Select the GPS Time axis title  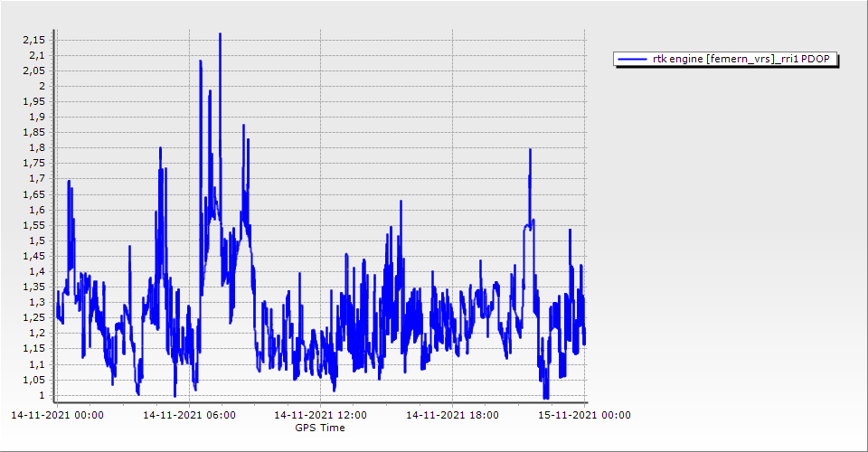tap(319, 428)
